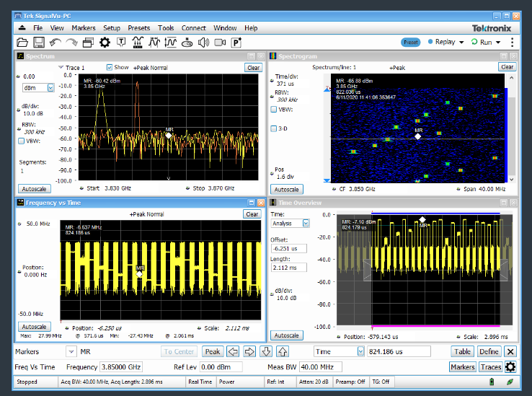Open the Analysis time dropdown in Time Overview
The image size is (532, 396).
coord(306,224)
